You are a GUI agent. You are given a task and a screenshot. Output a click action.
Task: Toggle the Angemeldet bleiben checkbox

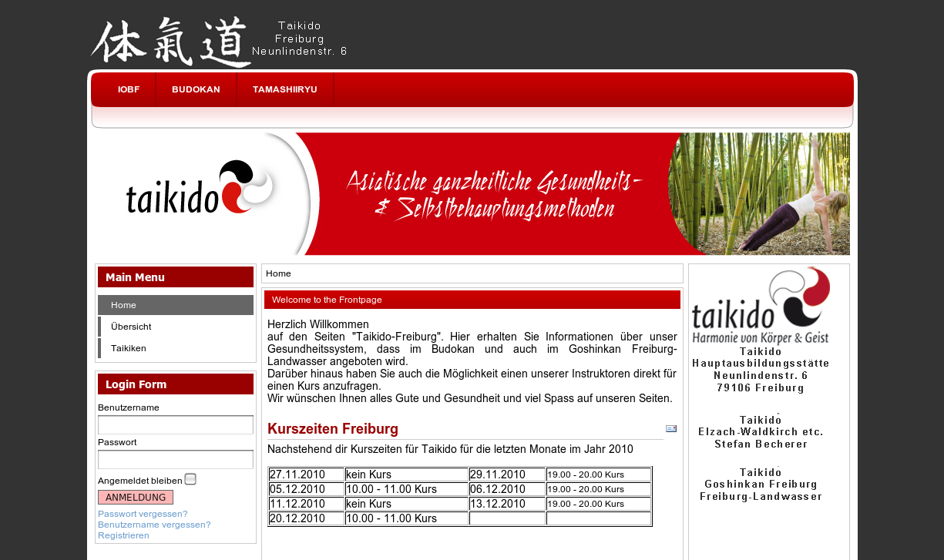pos(190,479)
